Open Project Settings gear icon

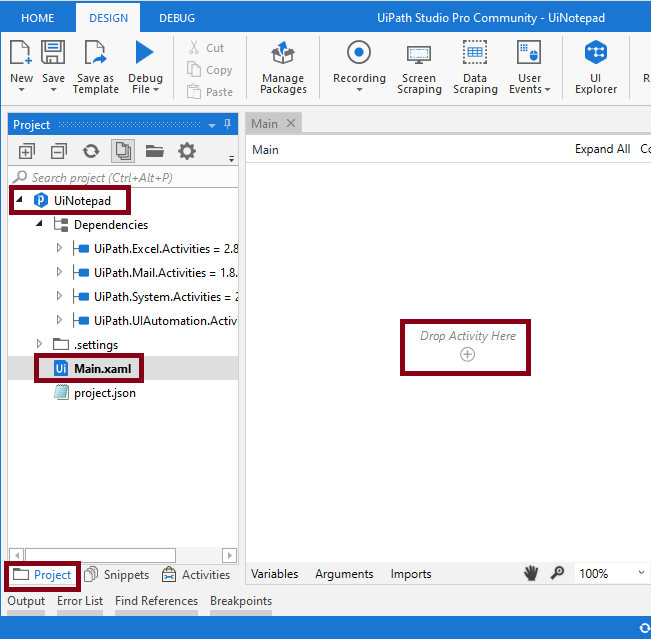coord(187,151)
